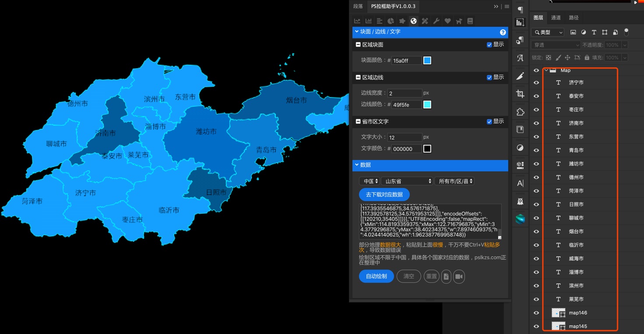This screenshot has height=334, width=644.
Task: Collapse the Map layer group
Action: [546, 70]
